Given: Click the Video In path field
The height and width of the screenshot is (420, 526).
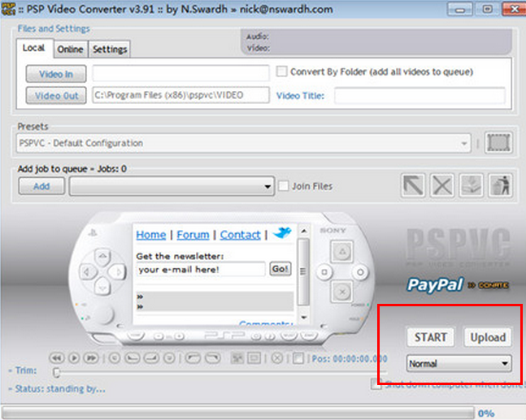Looking at the screenshot, I should [x=180, y=73].
